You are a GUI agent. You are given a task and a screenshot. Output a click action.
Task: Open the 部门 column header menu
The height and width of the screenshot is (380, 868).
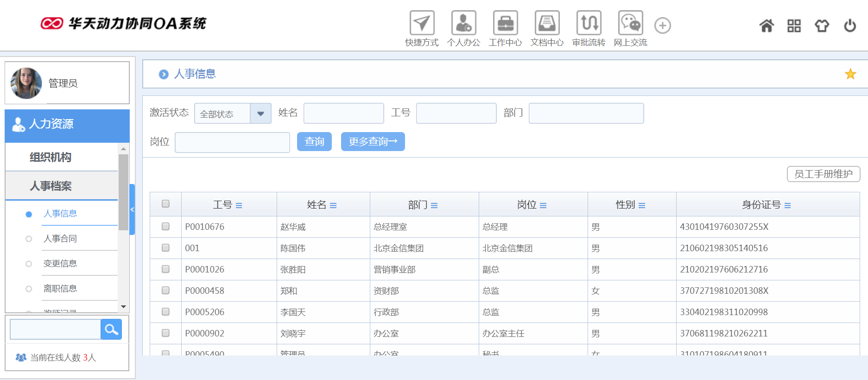tap(434, 205)
